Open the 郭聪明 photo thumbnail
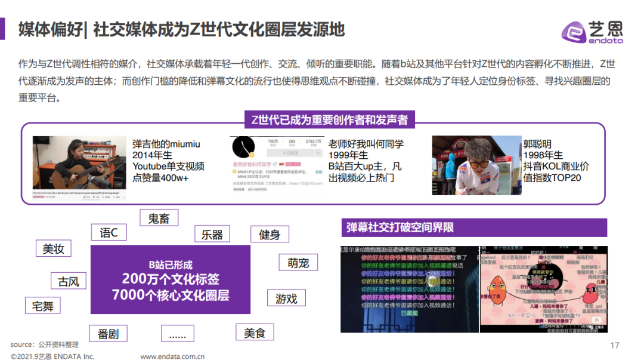Screen dimensions: 644x363 click(x=476, y=165)
